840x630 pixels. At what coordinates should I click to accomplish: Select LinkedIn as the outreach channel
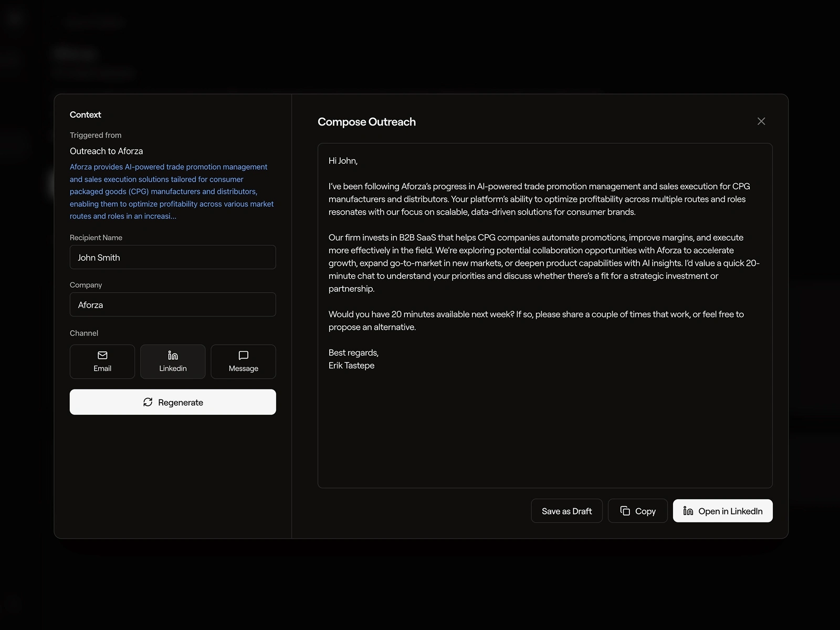(x=173, y=361)
